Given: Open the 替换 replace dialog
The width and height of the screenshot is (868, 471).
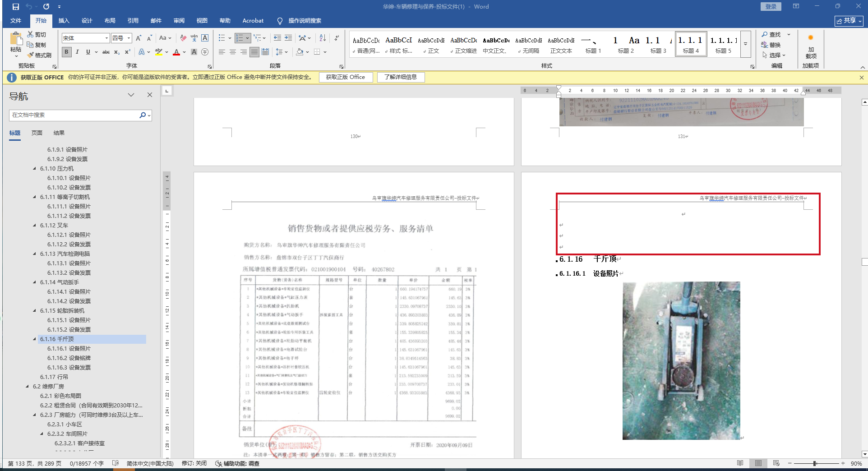Looking at the screenshot, I should (x=771, y=45).
